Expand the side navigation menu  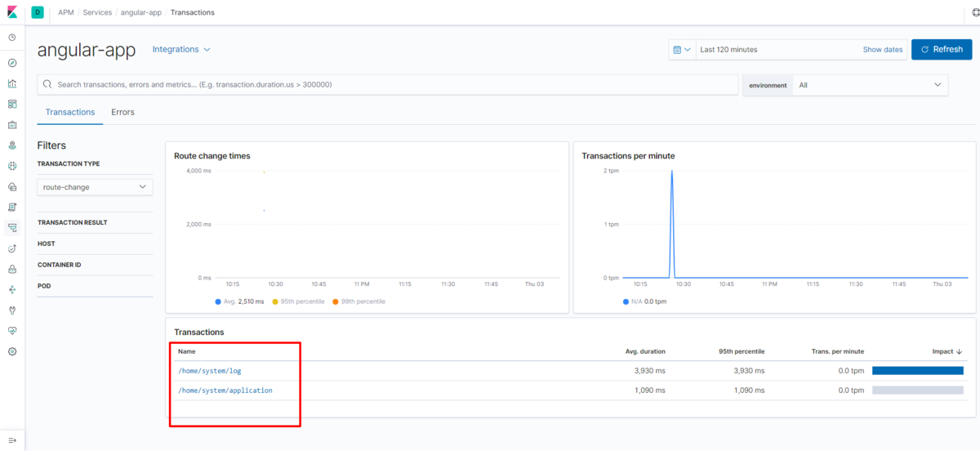(x=12, y=440)
